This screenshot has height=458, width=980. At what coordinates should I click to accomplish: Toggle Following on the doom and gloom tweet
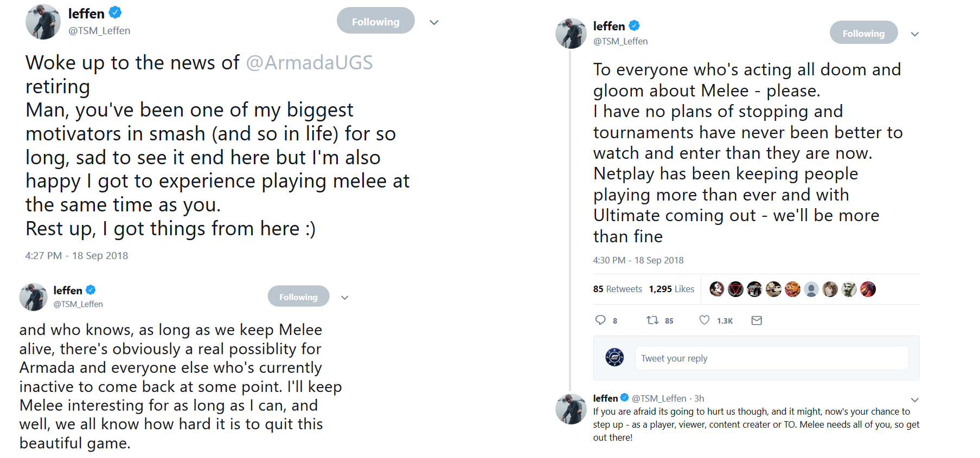[863, 33]
